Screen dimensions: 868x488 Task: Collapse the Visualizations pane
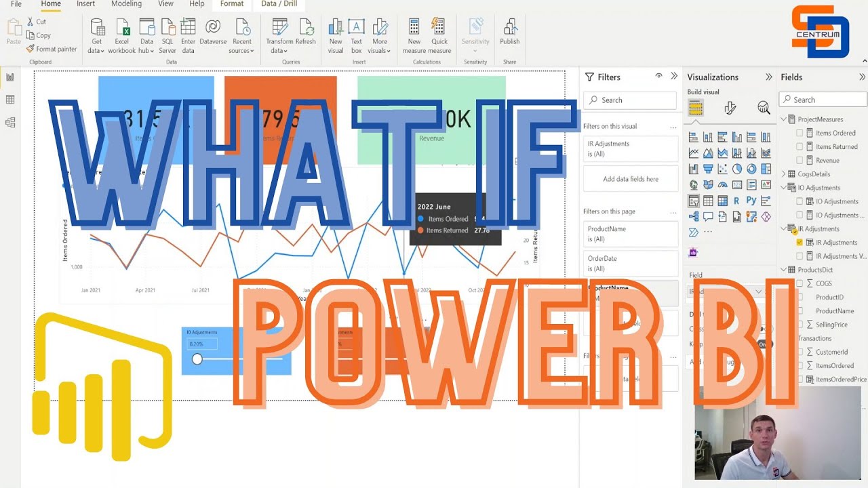[768, 77]
